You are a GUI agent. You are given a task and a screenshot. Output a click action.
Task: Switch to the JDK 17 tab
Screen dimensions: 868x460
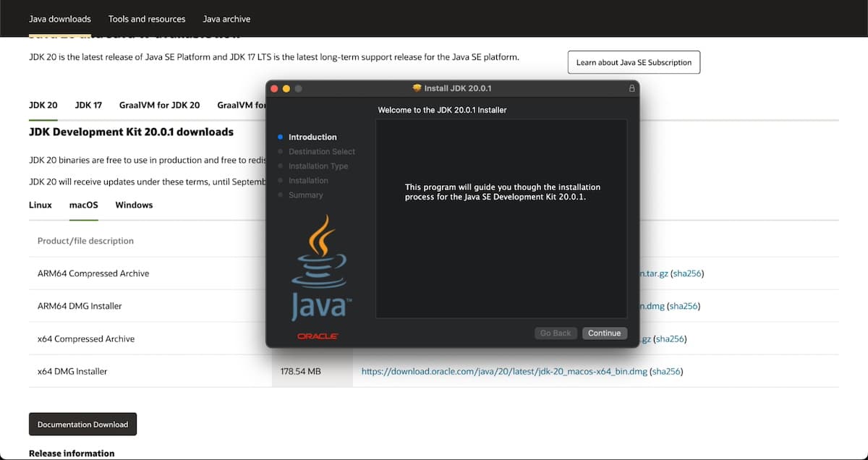tap(88, 105)
